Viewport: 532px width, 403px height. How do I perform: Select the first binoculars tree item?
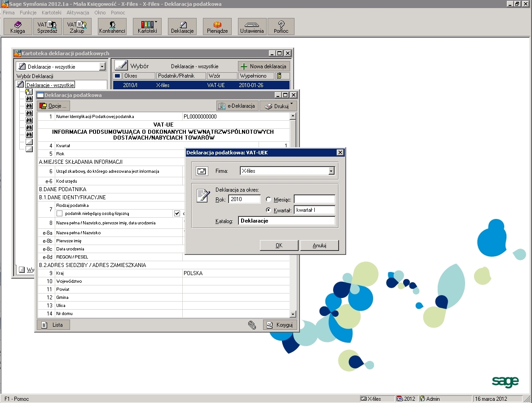29,99
